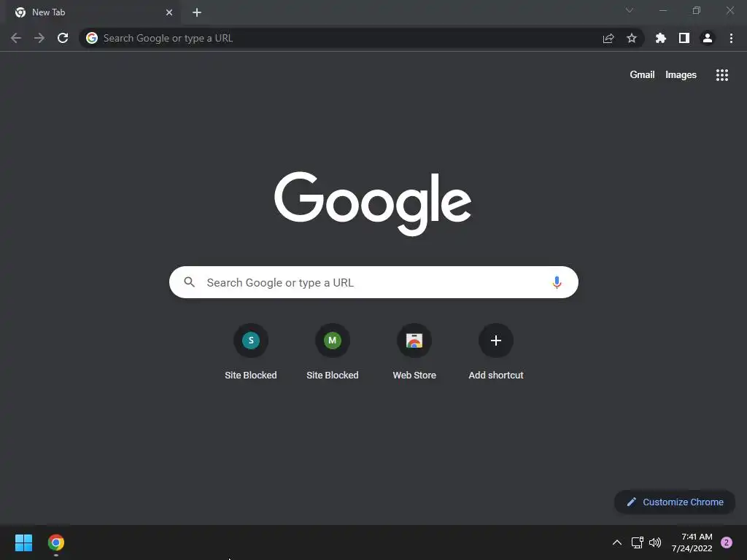This screenshot has height=560, width=747.
Task: Open Images link
Action: 681,75
